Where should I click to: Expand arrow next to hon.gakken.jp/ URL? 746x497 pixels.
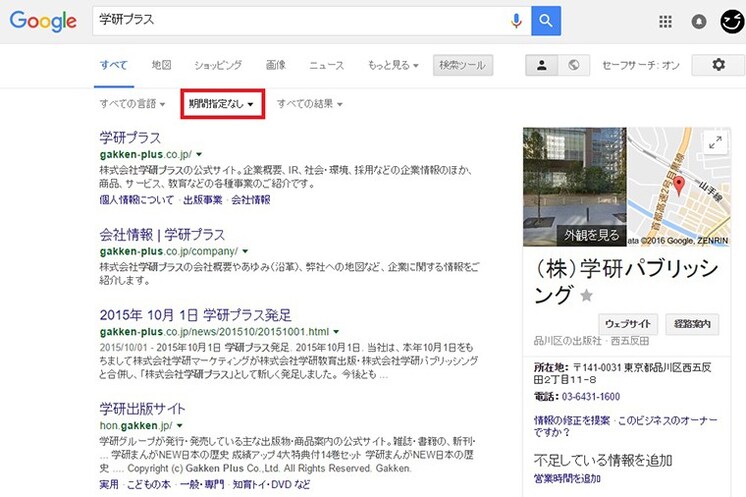coord(180,425)
